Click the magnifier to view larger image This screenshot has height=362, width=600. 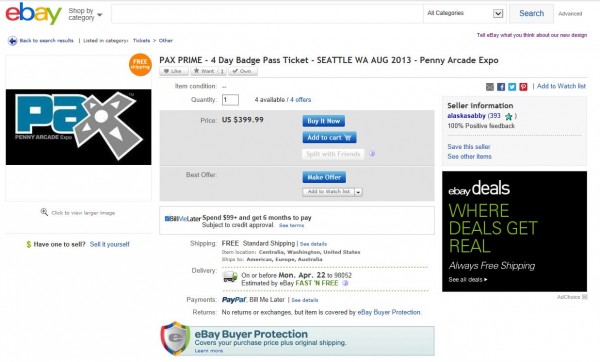coord(44,212)
